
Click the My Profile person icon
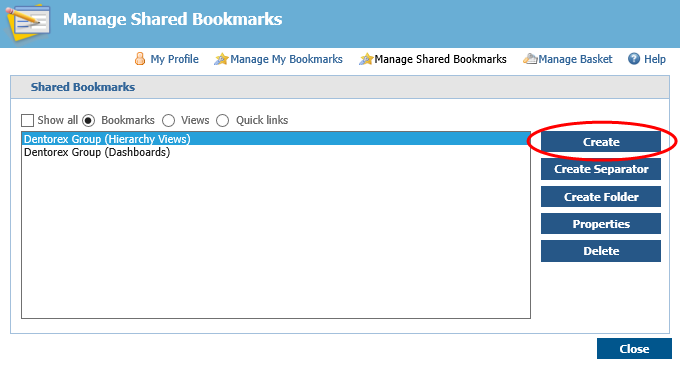point(140,59)
